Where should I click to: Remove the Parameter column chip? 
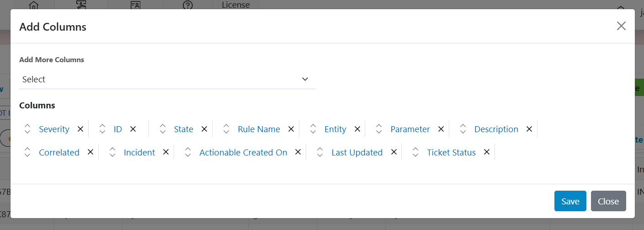point(441,129)
